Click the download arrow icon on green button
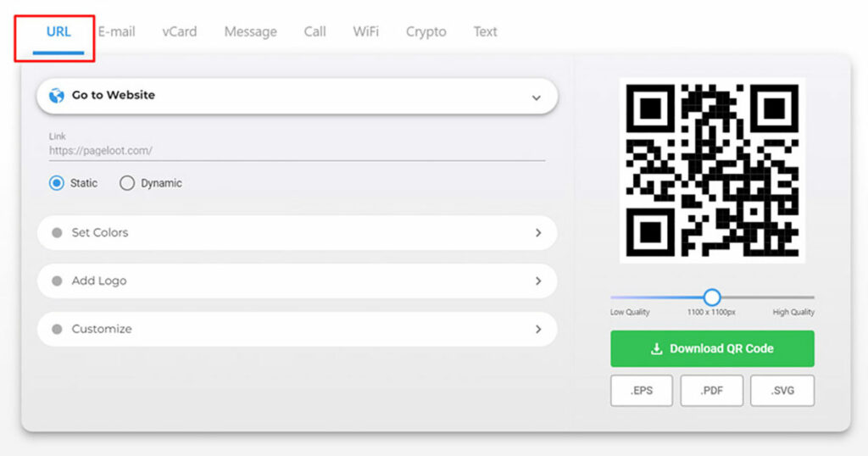868x456 pixels. [657, 348]
